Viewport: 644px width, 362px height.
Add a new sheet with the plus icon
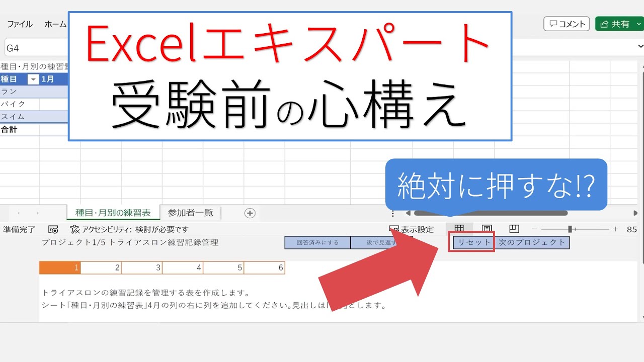point(250,213)
